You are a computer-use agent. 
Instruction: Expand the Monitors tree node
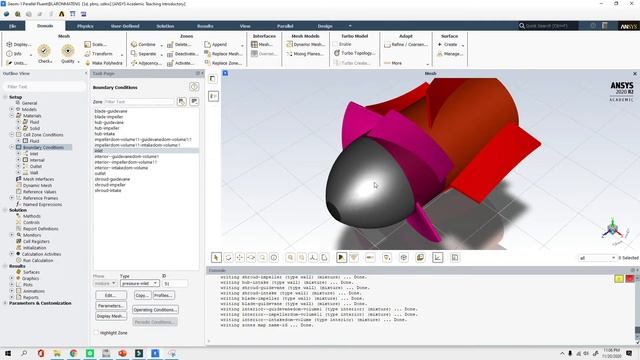(12, 235)
